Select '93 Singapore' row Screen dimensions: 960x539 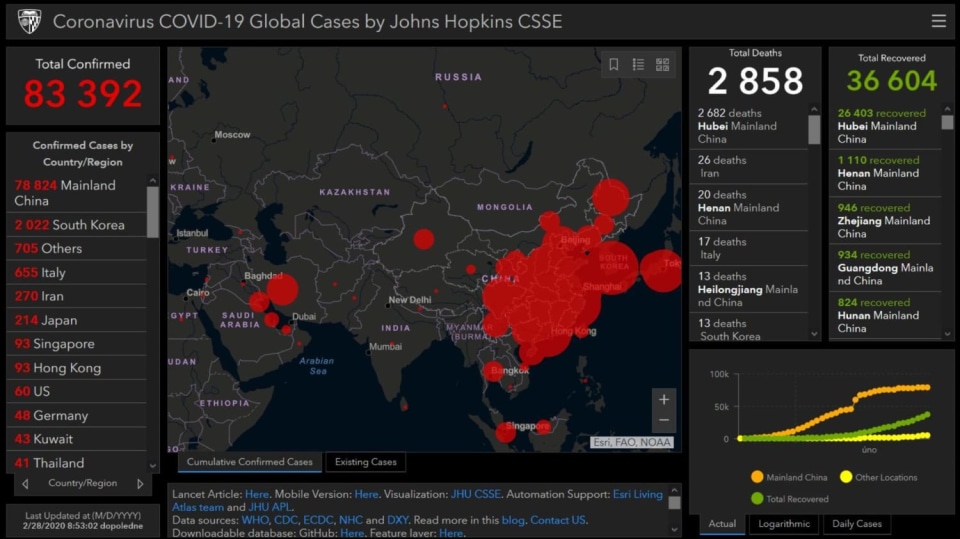[77, 344]
